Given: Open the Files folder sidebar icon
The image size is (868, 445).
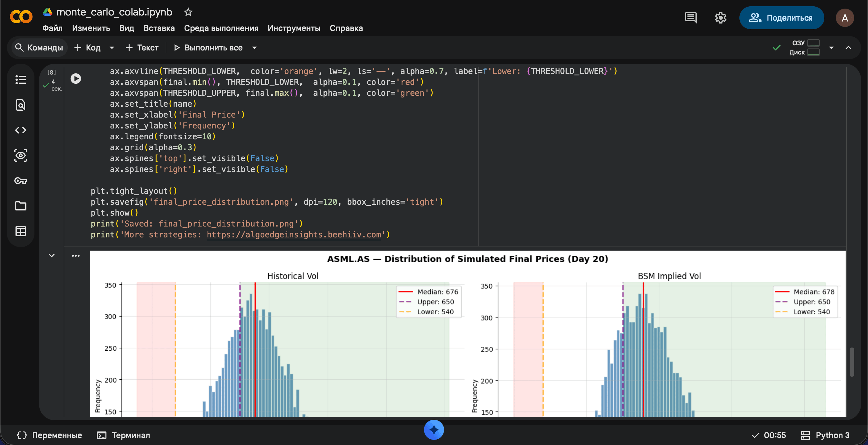Looking at the screenshot, I should [21, 206].
